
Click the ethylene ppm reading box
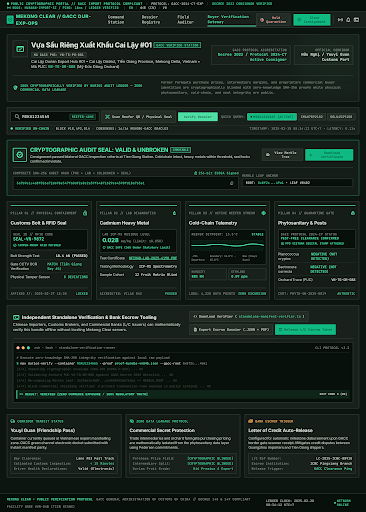coord(248,274)
